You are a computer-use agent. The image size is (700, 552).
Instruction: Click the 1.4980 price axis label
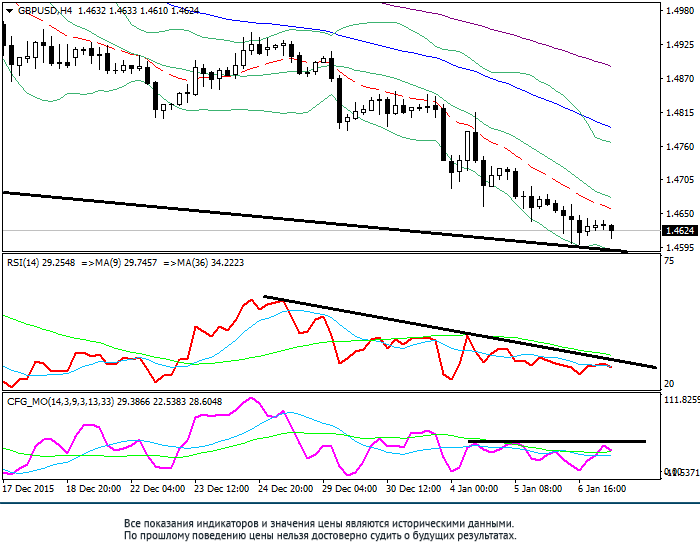pyautogui.click(x=680, y=11)
